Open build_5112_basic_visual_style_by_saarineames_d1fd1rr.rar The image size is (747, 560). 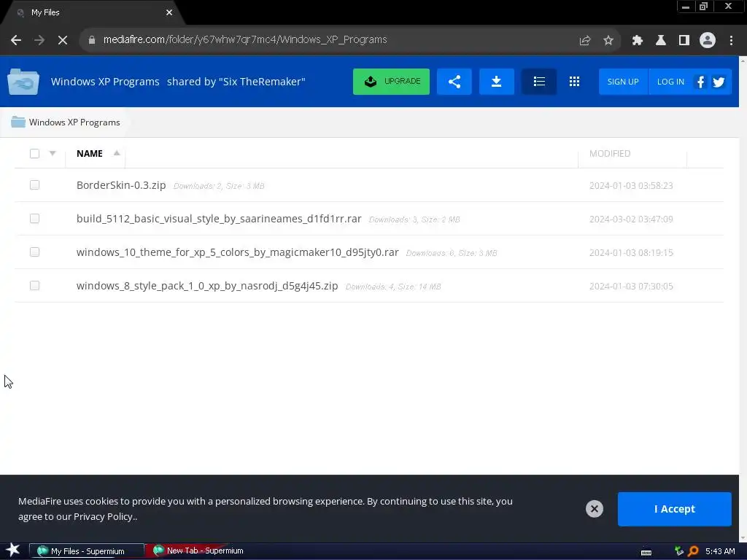(219, 219)
